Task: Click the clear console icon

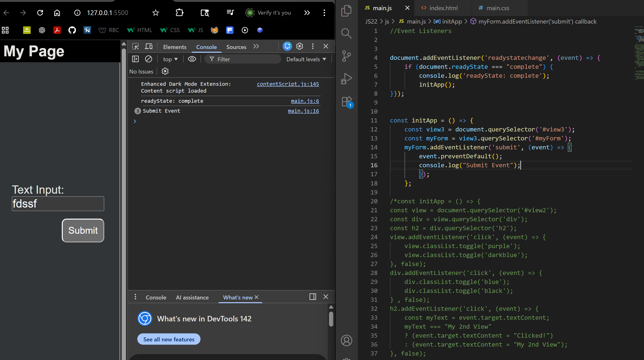Action: pos(149,59)
